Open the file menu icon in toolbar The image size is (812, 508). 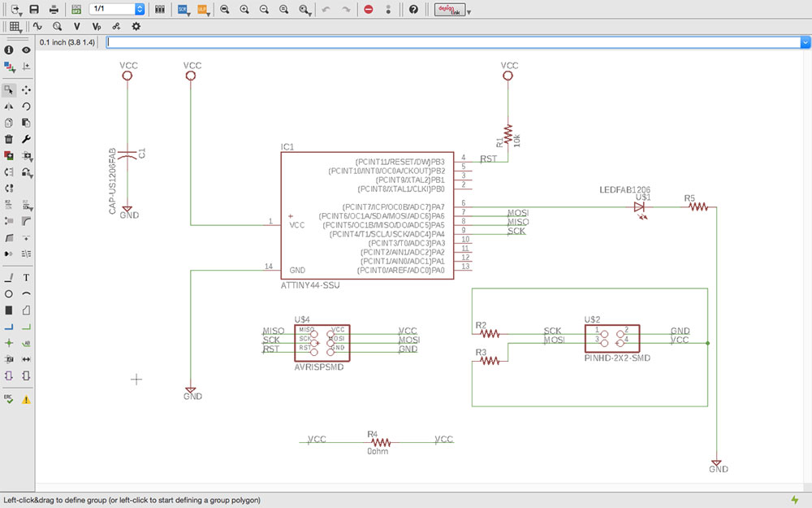pyautogui.click(x=16, y=9)
